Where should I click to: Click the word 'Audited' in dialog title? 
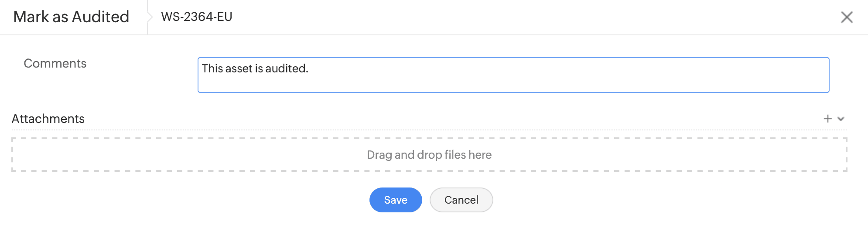100,17
